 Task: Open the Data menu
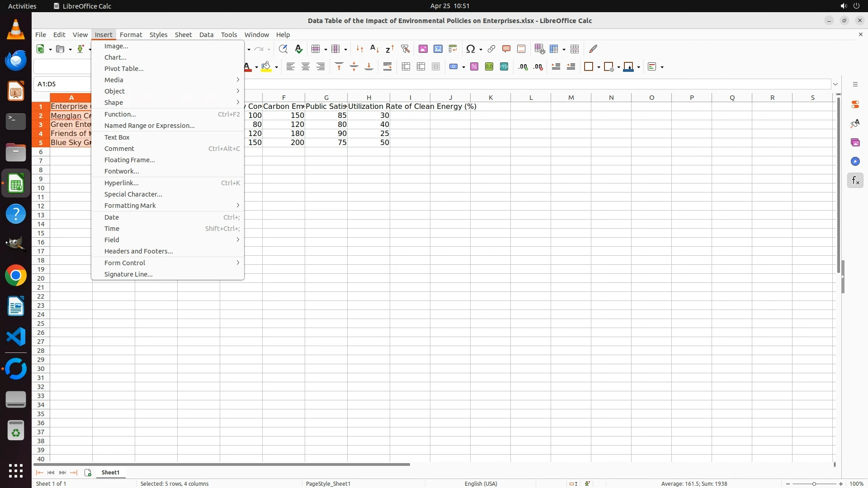coord(206,35)
